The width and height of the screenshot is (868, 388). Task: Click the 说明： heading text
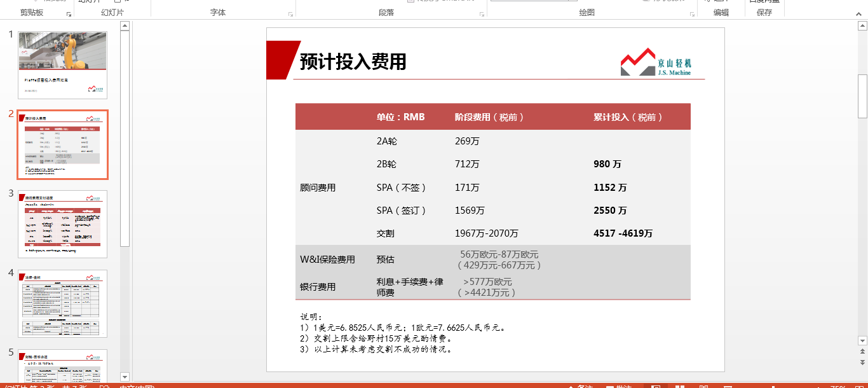point(311,317)
